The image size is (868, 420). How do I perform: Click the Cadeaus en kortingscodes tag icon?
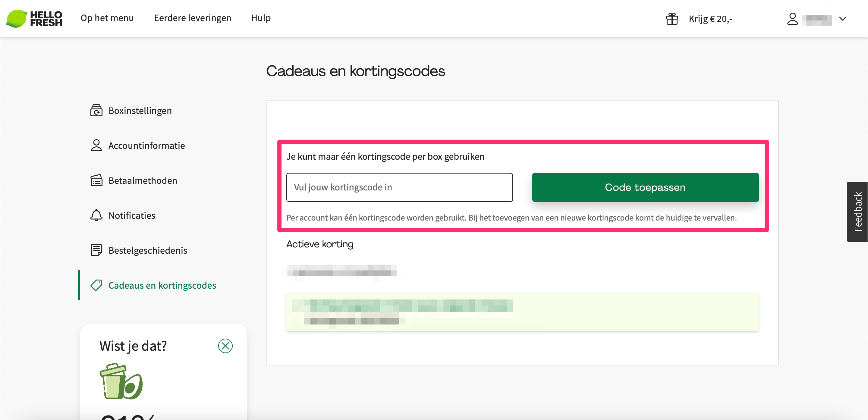pos(96,285)
